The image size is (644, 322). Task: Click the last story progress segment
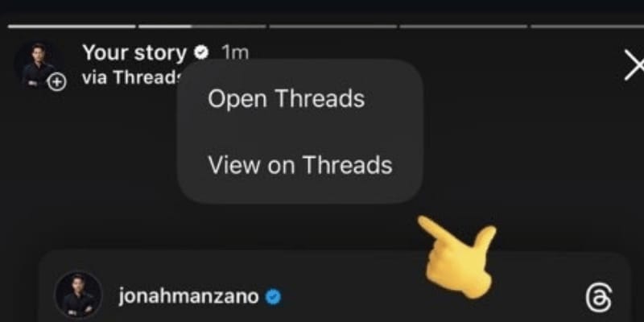coord(588,27)
